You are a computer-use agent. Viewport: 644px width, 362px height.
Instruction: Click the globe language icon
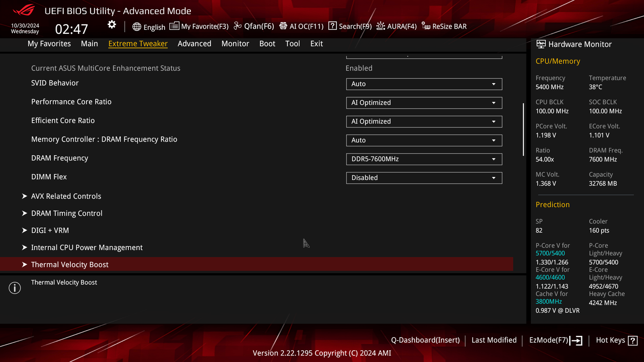click(x=137, y=27)
